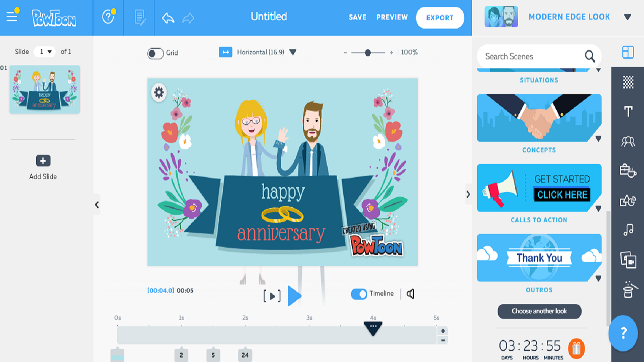
Task: Select the Concepts handshake scene thumbnail
Action: point(539,118)
